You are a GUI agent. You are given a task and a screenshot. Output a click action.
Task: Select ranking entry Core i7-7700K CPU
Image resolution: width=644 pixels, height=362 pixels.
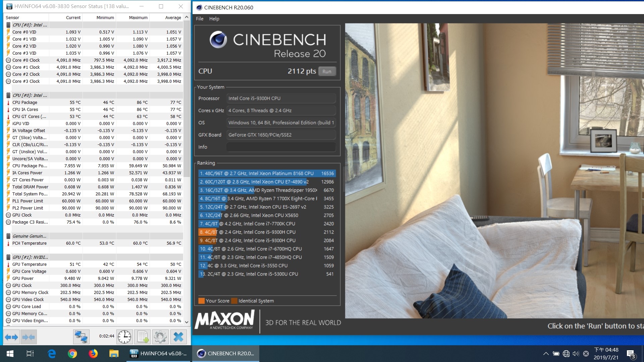267,224
